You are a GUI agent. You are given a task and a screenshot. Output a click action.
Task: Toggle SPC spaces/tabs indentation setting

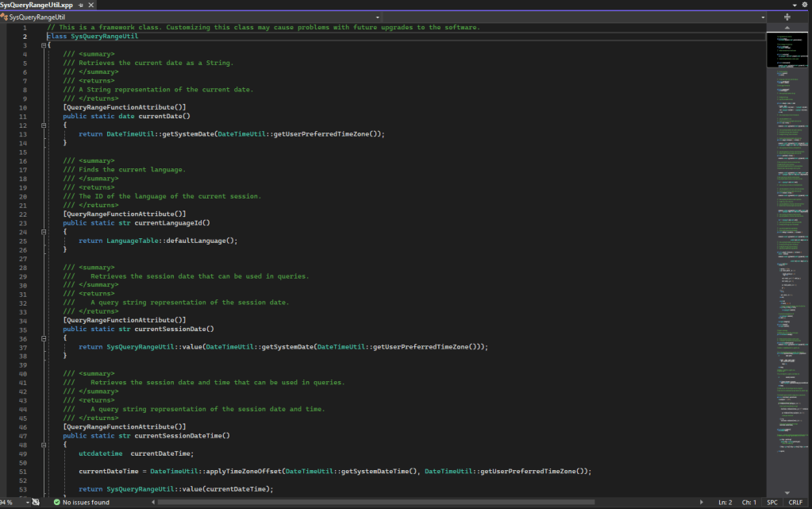[772, 503]
